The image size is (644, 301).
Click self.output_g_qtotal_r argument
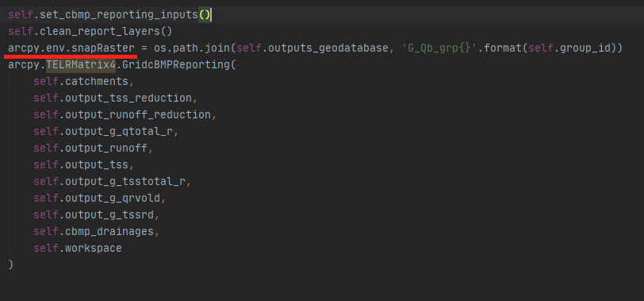pyautogui.click(x=103, y=132)
